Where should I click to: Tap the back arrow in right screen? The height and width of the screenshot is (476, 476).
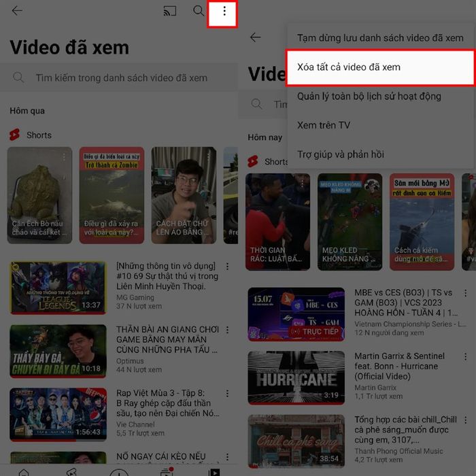pos(255,37)
